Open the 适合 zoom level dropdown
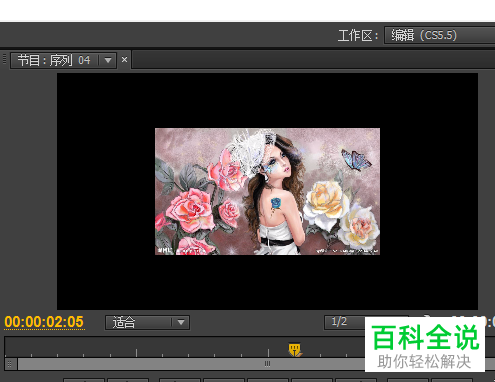 click(x=147, y=322)
